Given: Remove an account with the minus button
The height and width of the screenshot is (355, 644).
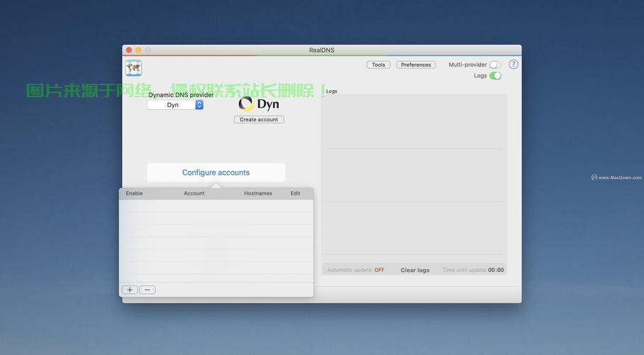Looking at the screenshot, I should tap(148, 290).
